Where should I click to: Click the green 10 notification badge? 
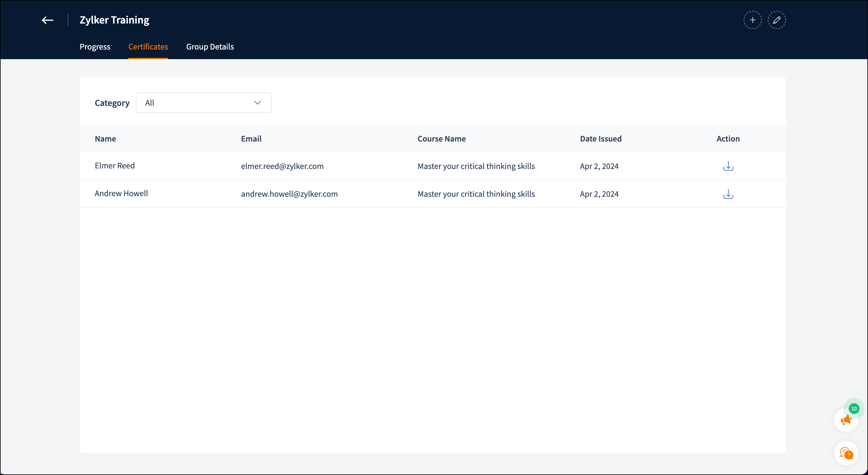coord(854,409)
